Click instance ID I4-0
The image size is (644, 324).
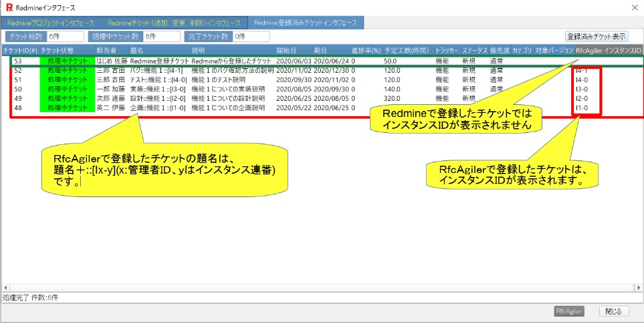point(582,79)
